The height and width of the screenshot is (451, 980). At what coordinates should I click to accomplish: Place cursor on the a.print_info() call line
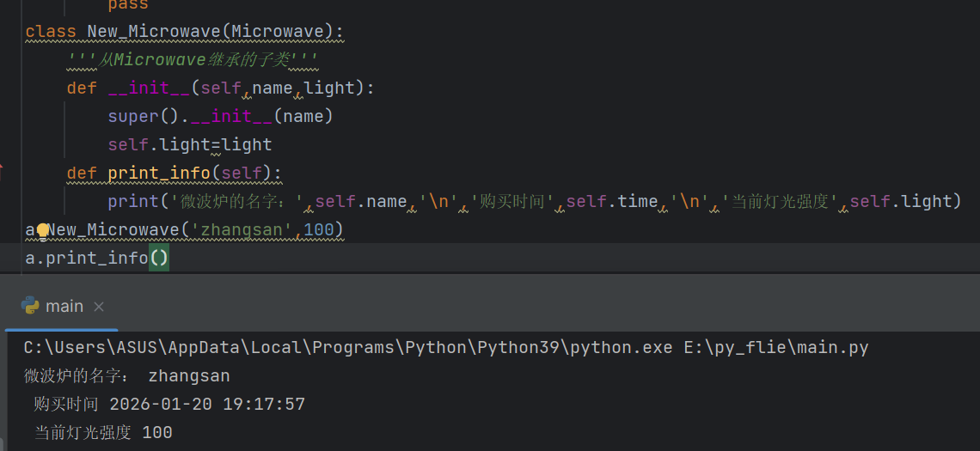point(95,258)
